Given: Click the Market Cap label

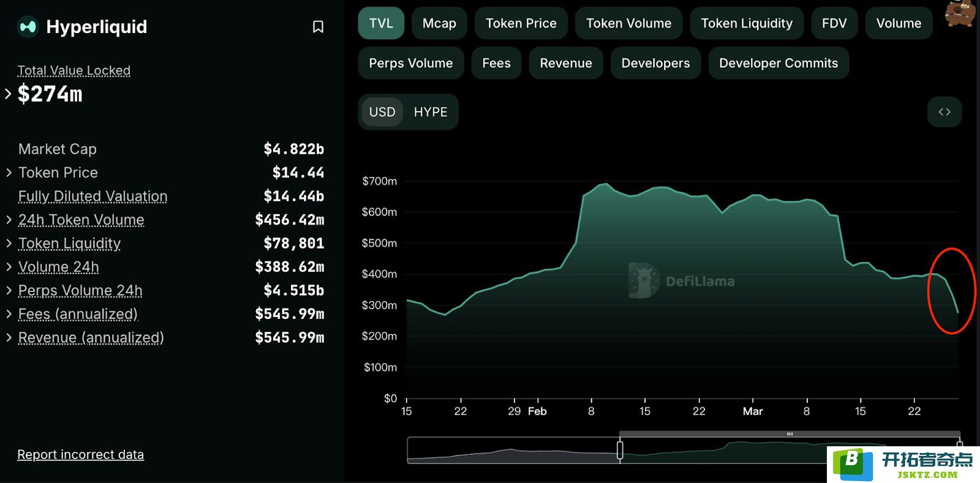Looking at the screenshot, I should (x=58, y=149).
